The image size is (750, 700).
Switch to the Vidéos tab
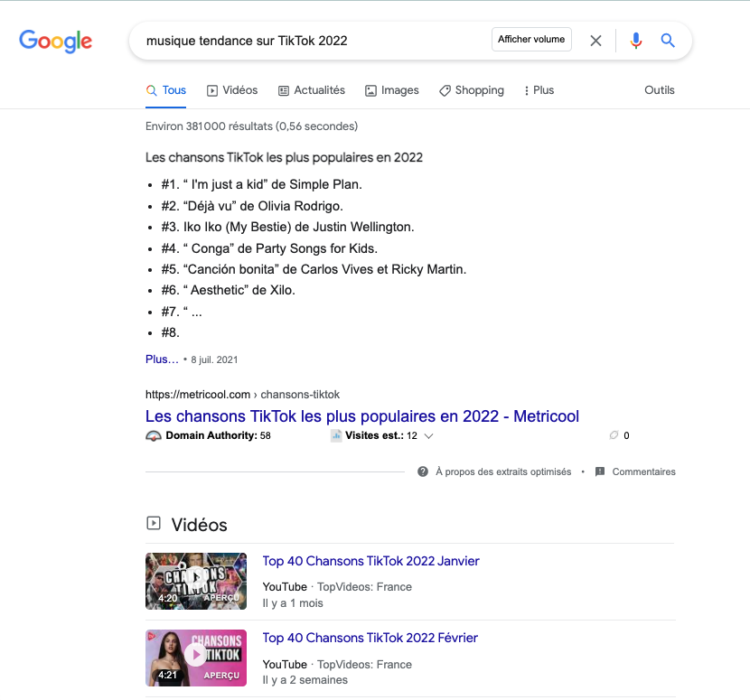[x=232, y=90]
